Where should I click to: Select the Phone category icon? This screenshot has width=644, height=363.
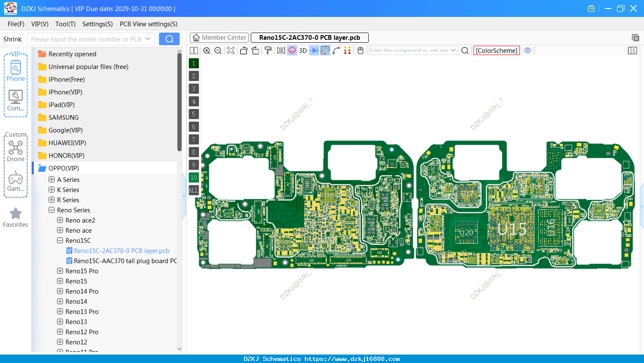click(16, 71)
